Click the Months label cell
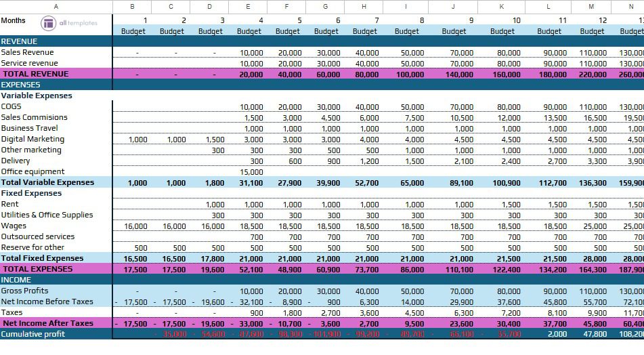This screenshot has height=355, width=644. coord(14,20)
